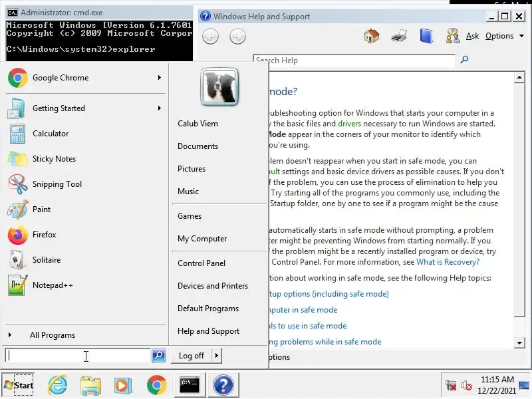Browse Help contents with the book icon
532x399 pixels.
pos(426,36)
